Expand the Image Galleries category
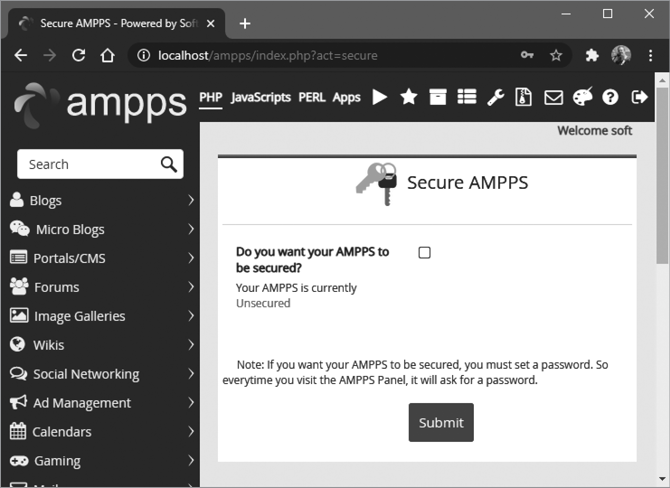Viewport: 670px width, 488px height. tap(100, 316)
